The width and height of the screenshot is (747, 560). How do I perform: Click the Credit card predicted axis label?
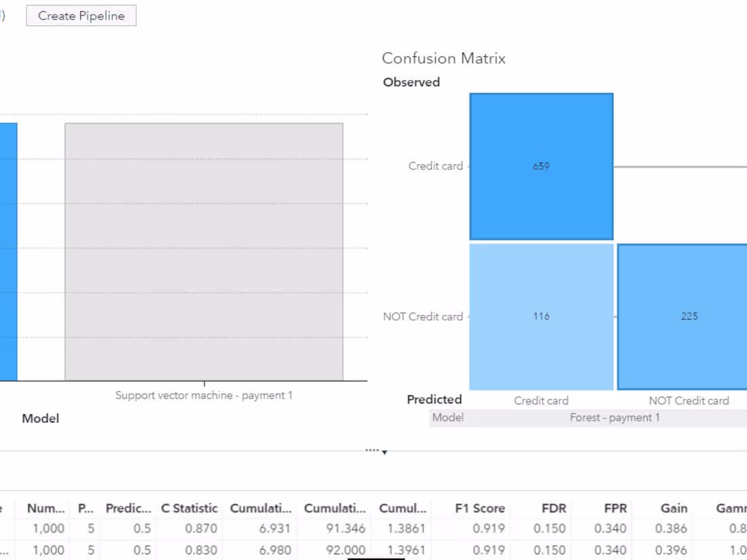[541, 400]
